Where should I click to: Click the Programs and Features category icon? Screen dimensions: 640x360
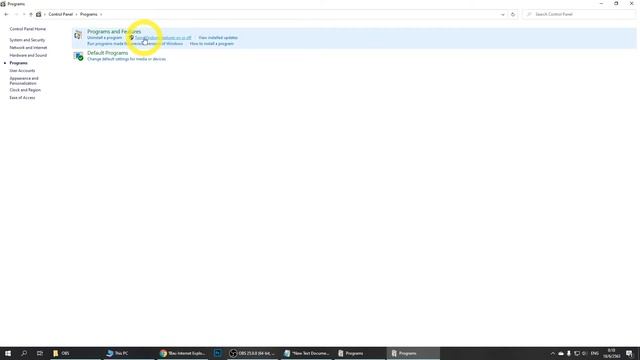[x=78, y=35]
